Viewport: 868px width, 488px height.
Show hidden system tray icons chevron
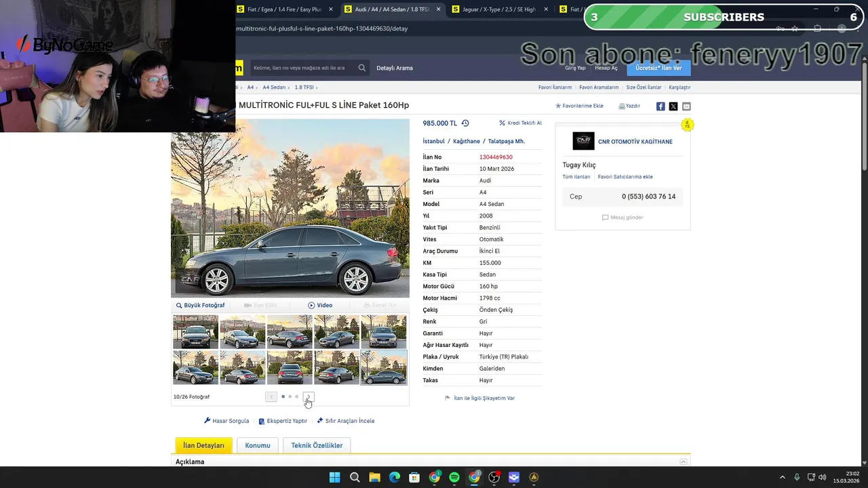(782, 477)
